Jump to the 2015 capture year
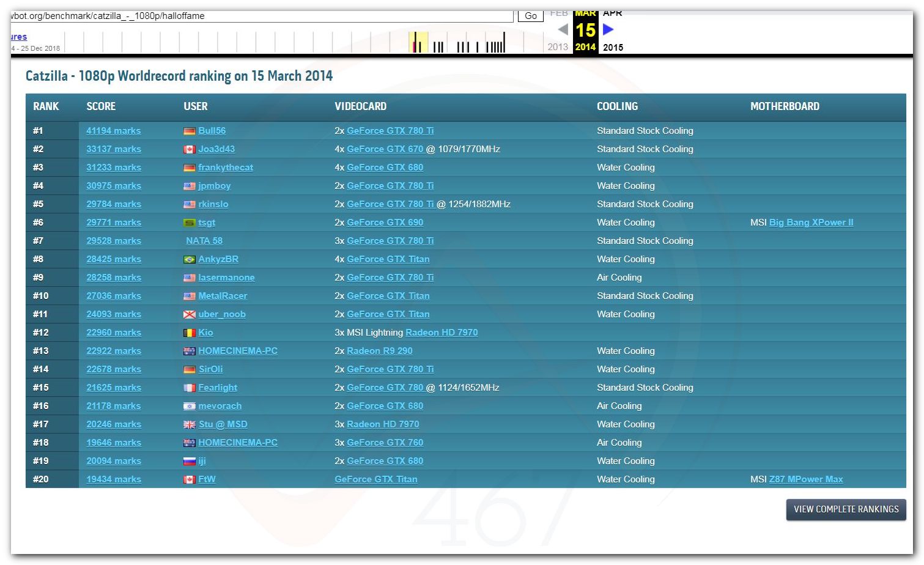 point(613,47)
